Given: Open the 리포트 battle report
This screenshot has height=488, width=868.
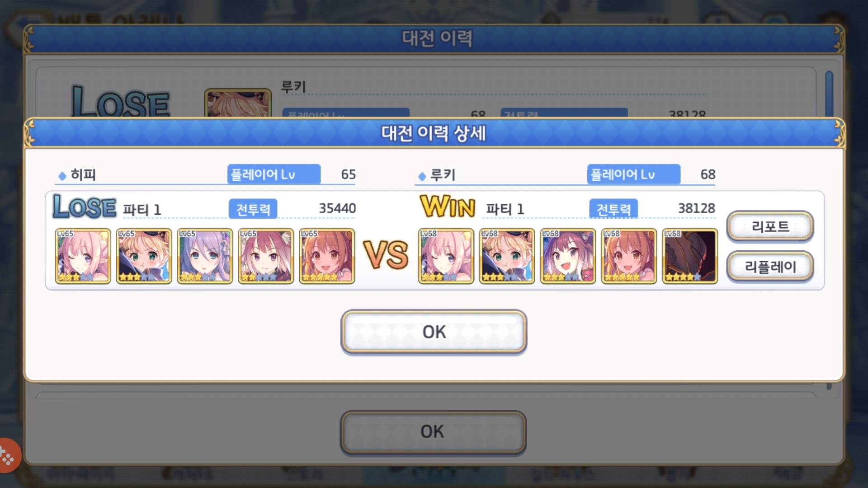Looking at the screenshot, I should 770,226.
